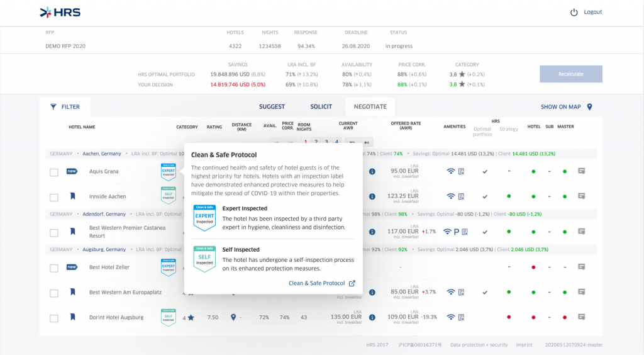Select the NEGOTIATE tab
The width and height of the screenshot is (644, 355).
click(370, 107)
